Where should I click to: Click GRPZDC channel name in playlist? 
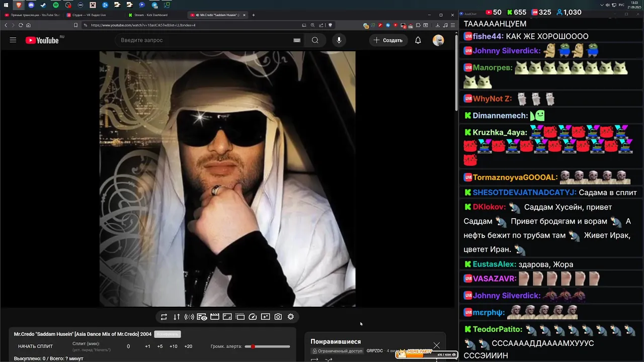[x=375, y=351]
